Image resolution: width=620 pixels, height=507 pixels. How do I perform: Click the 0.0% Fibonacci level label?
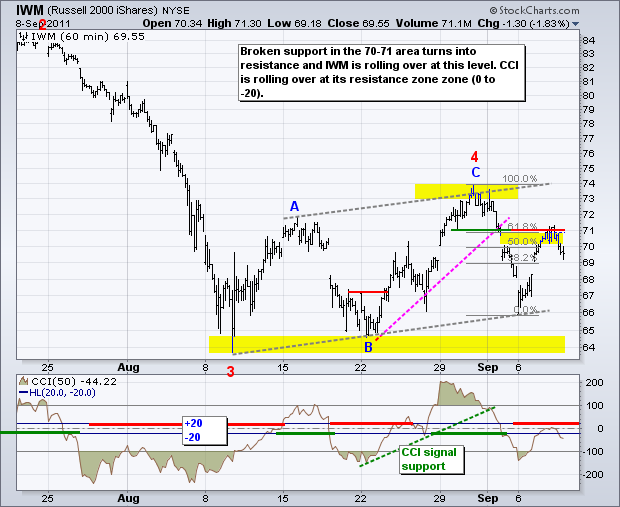pos(525,309)
